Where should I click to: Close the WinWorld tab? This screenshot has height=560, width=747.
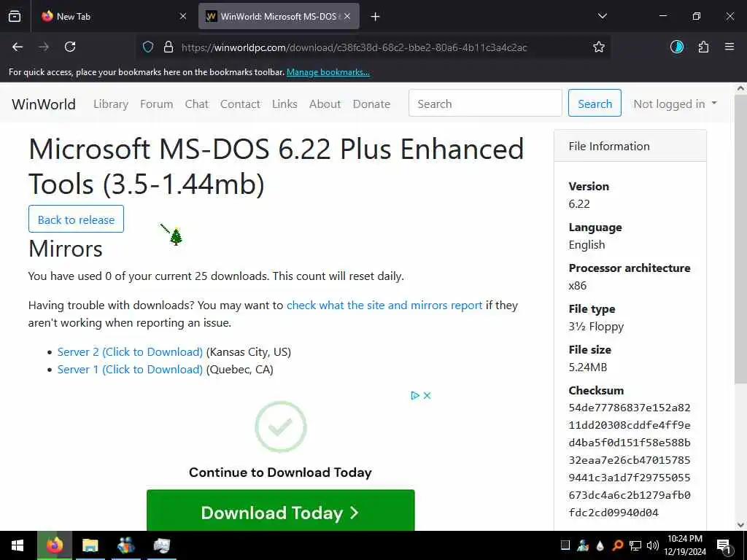(x=348, y=16)
